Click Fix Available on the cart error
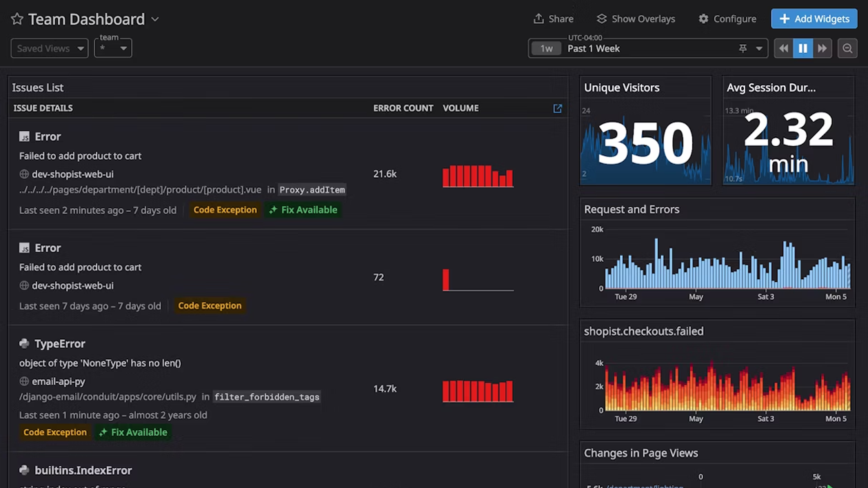Viewport: 868px width, 488px height. [303, 210]
